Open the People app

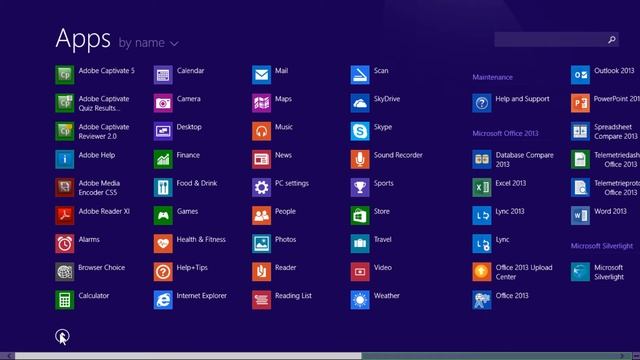(274, 216)
